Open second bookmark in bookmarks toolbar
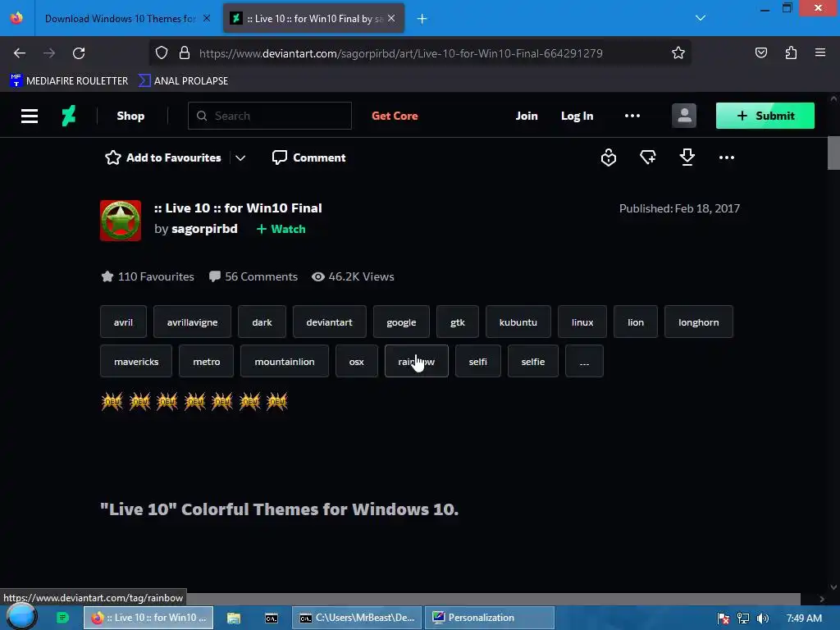The height and width of the screenshot is (630, 840). pyautogui.click(x=183, y=81)
